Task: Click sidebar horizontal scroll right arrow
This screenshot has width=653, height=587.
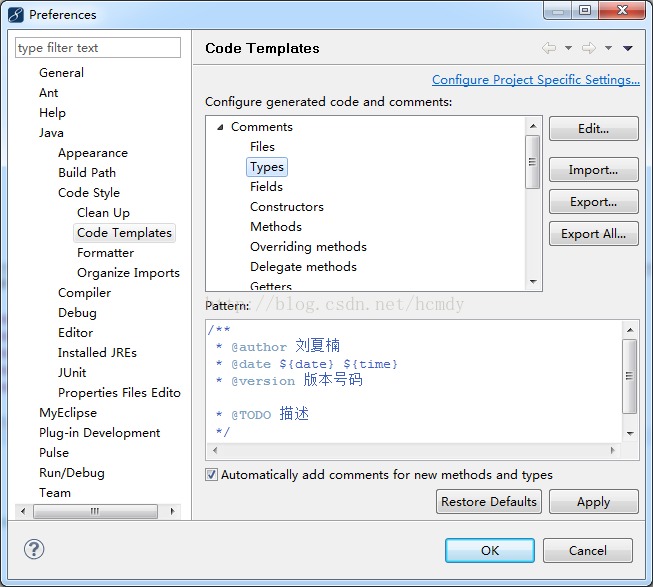Action: pyautogui.click(x=172, y=511)
